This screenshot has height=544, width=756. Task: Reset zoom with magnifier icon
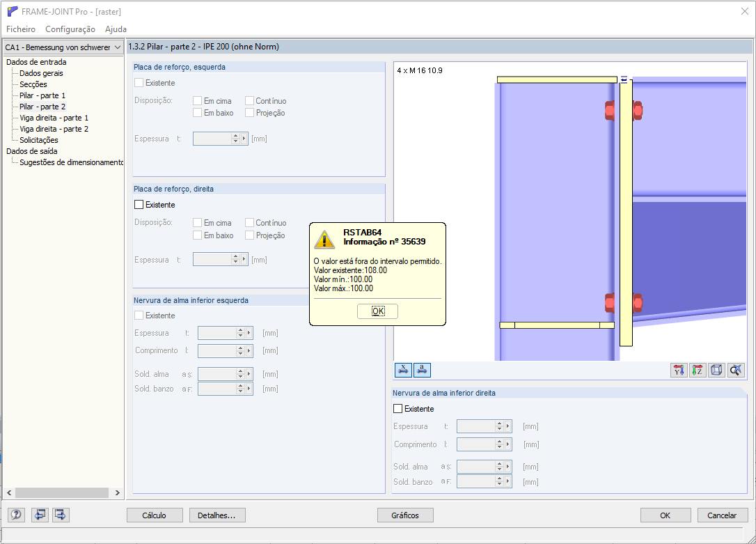[x=736, y=370]
